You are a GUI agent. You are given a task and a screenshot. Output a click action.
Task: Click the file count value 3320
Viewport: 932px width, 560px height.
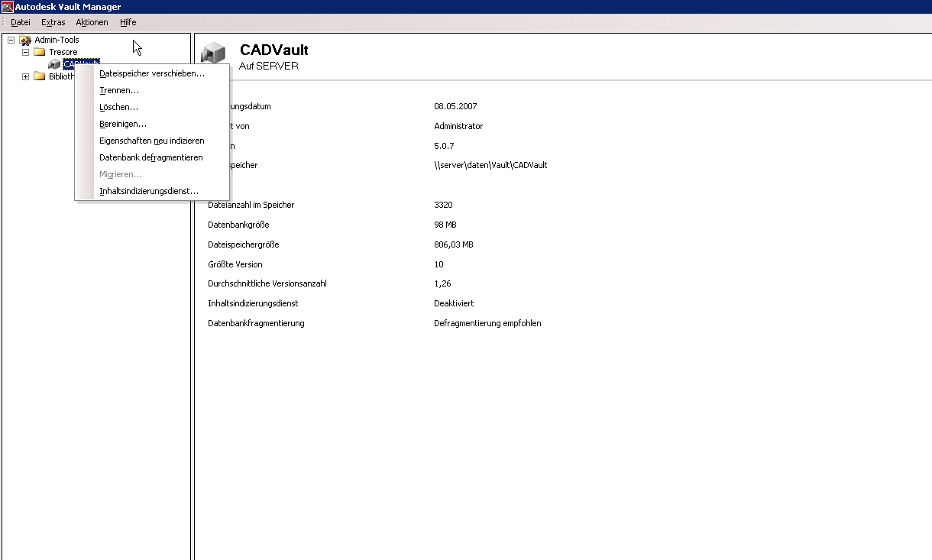pos(443,205)
